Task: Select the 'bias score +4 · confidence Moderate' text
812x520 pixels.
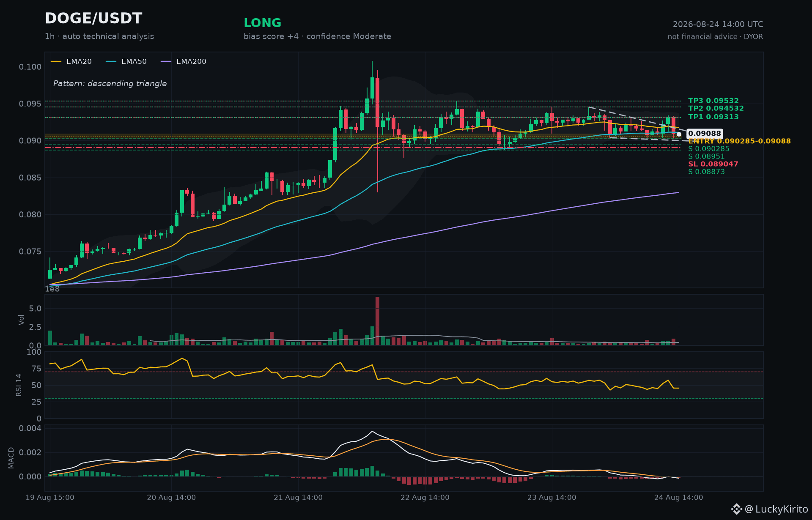Action: pyautogui.click(x=317, y=36)
